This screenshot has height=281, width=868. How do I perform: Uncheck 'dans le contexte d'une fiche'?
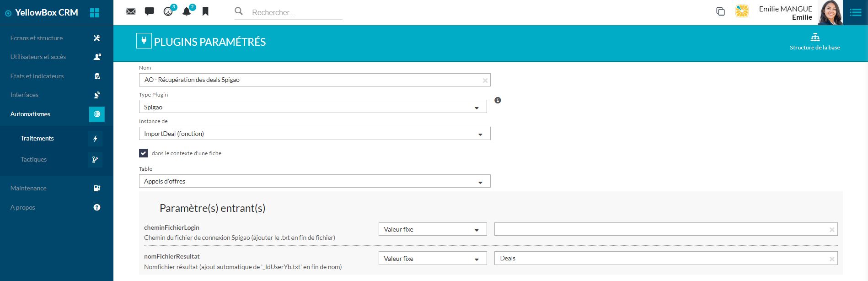[x=144, y=153]
